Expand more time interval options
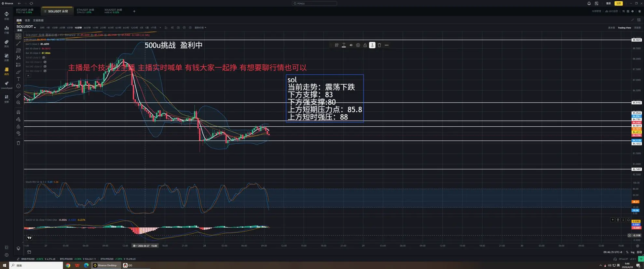Viewport: 644px width, 269px height. 160,28
